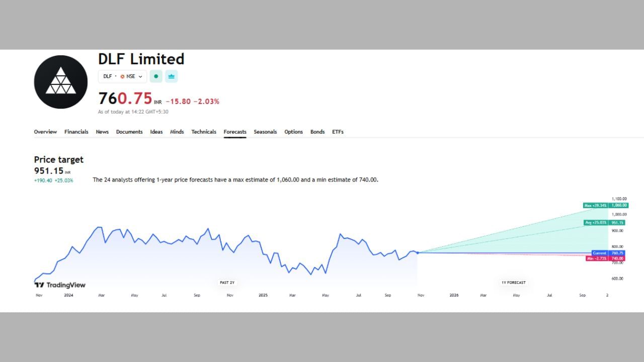Viewport: 644px width, 362px height.
Task: Switch to the Overview tab
Action: (x=45, y=132)
